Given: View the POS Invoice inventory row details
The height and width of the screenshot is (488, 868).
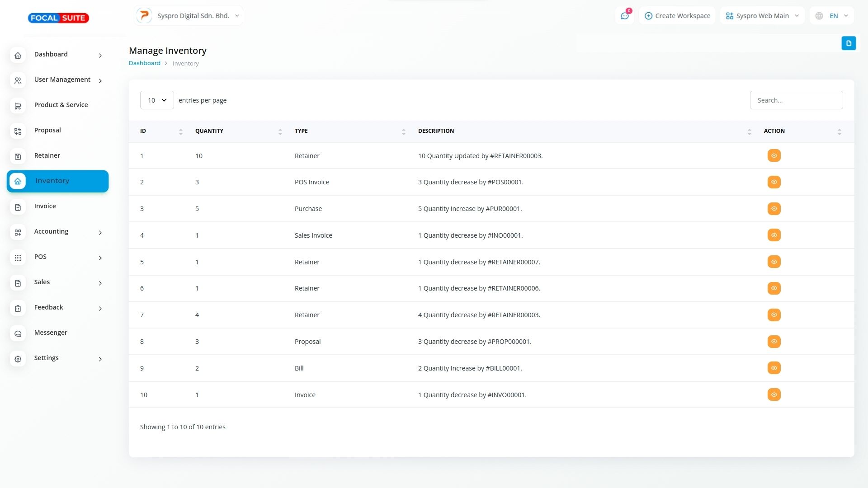Looking at the screenshot, I should (x=774, y=182).
